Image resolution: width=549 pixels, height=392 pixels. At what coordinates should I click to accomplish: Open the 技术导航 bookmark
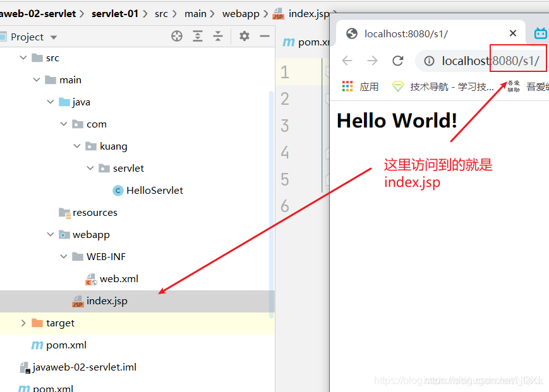coord(443,86)
